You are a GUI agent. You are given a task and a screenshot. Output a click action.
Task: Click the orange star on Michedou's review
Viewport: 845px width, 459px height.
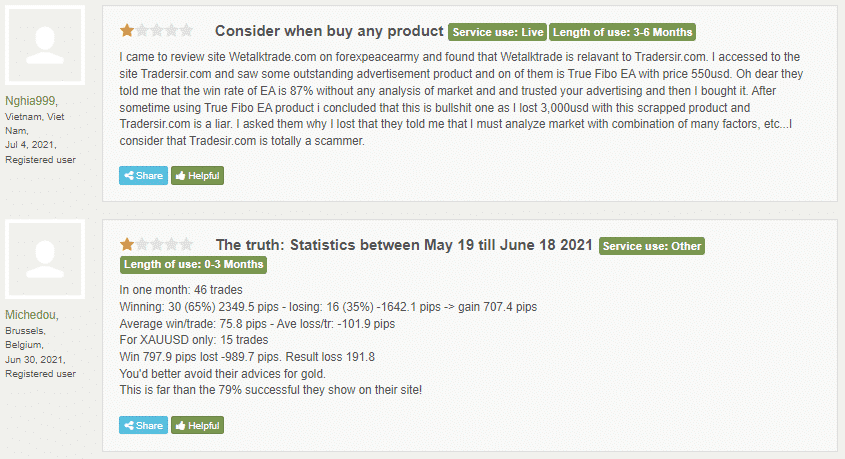point(127,244)
